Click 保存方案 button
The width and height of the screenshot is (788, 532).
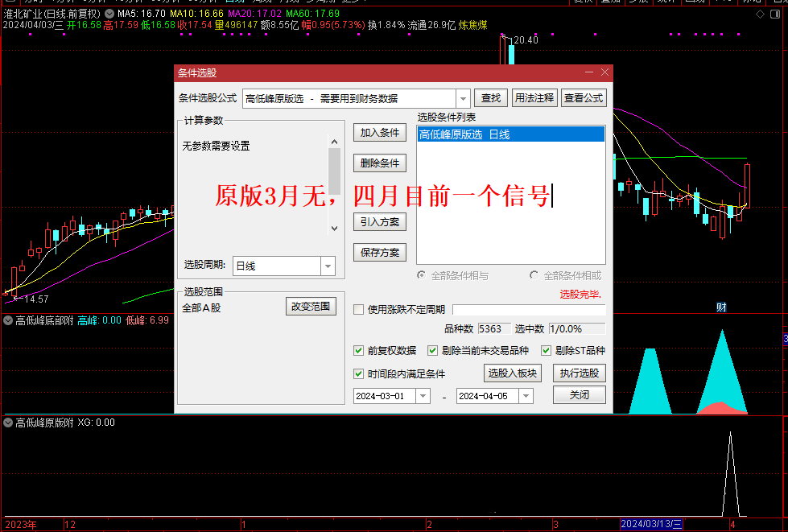(x=379, y=252)
